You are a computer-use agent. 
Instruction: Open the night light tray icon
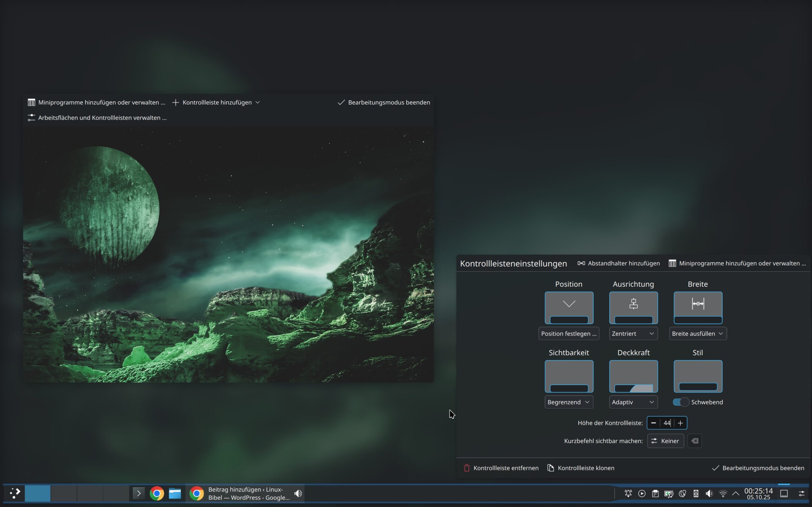(682, 493)
